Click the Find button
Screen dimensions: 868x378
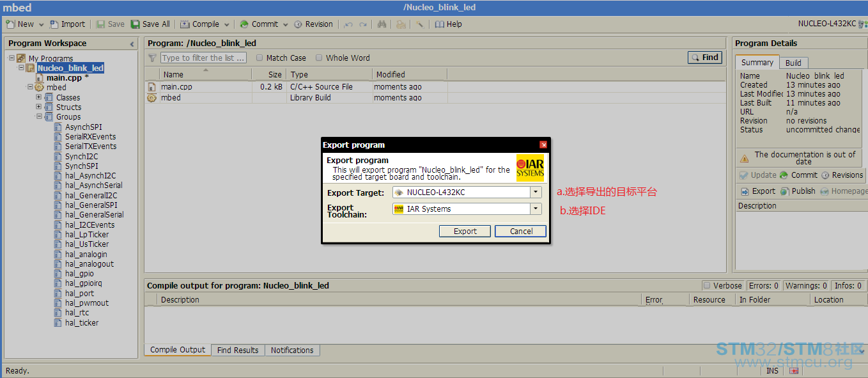pos(705,58)
